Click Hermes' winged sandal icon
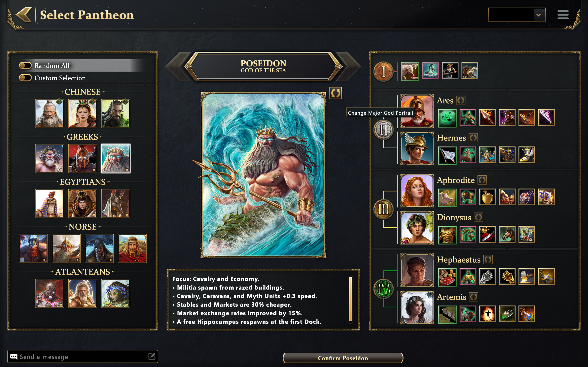This screenshot has height=367, width=588. click(527, 155)
